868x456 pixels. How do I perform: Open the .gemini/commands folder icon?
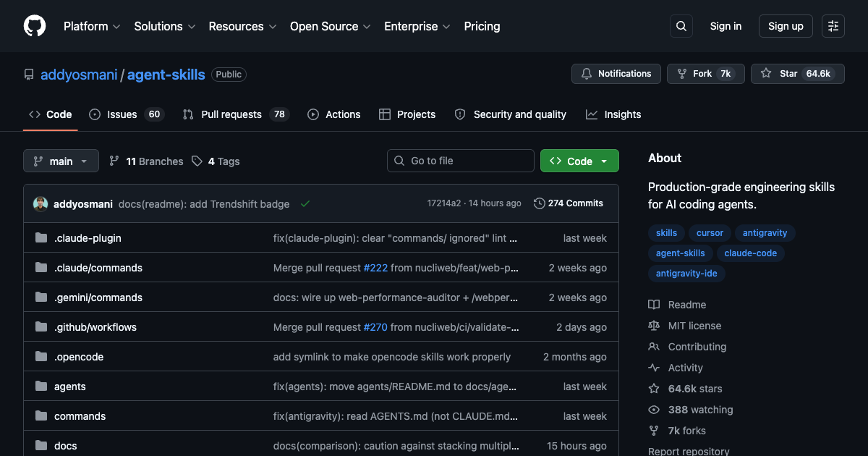41,297
